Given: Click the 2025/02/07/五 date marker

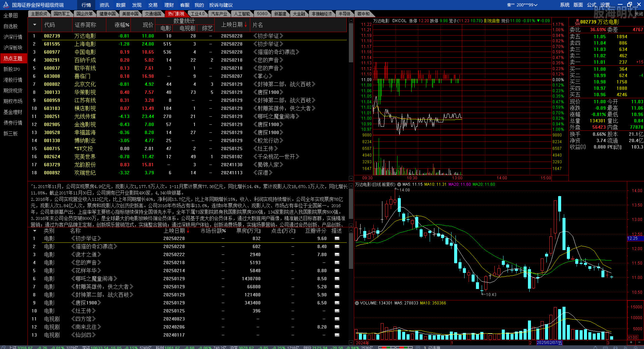Looking at the screenshot, I should tap(549, 343).
